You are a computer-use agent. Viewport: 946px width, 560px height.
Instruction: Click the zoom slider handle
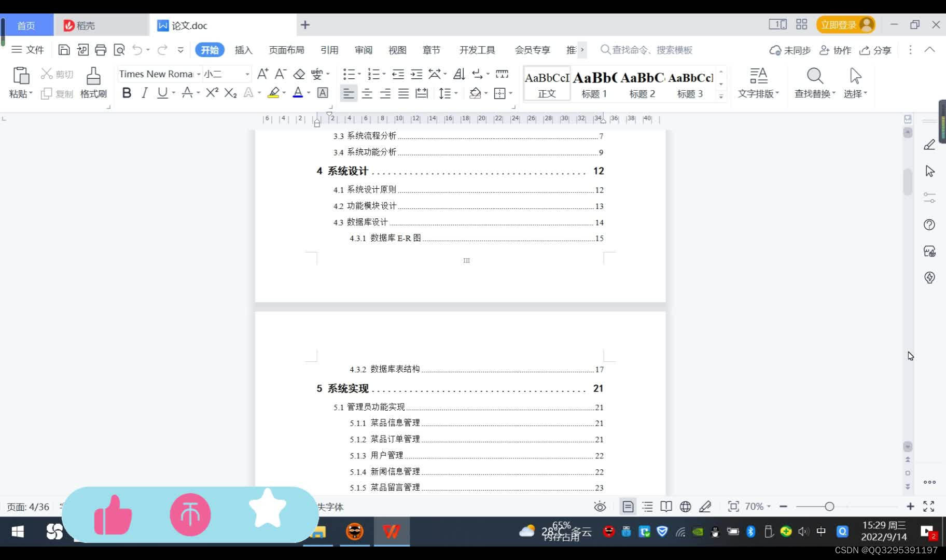point(829,507)
